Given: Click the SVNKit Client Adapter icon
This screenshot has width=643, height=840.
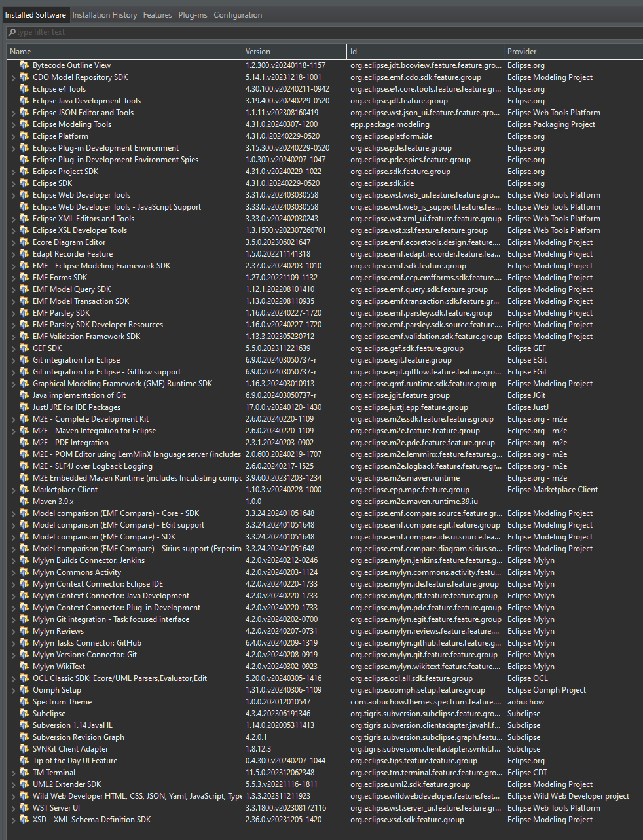Looking at the screenshot, I should click(25, 749).
